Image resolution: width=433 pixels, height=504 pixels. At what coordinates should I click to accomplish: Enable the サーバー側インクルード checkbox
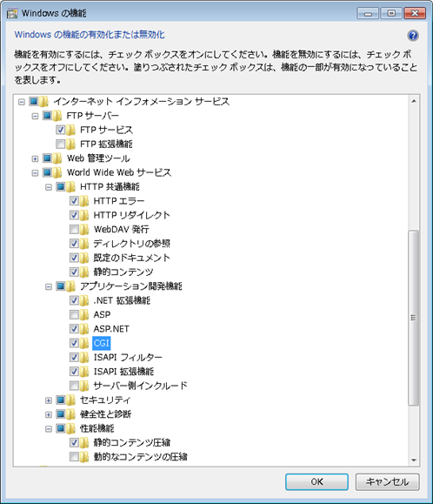pos(74,386)
